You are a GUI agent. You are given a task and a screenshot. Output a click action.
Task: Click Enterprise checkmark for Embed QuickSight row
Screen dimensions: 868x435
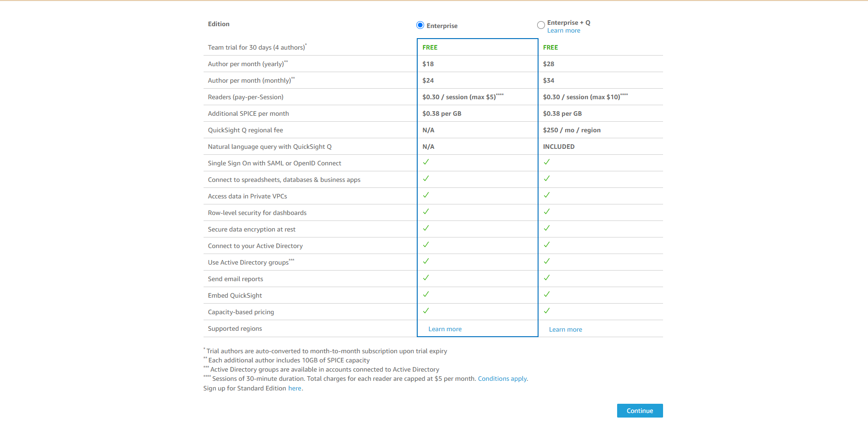[426, 294]
